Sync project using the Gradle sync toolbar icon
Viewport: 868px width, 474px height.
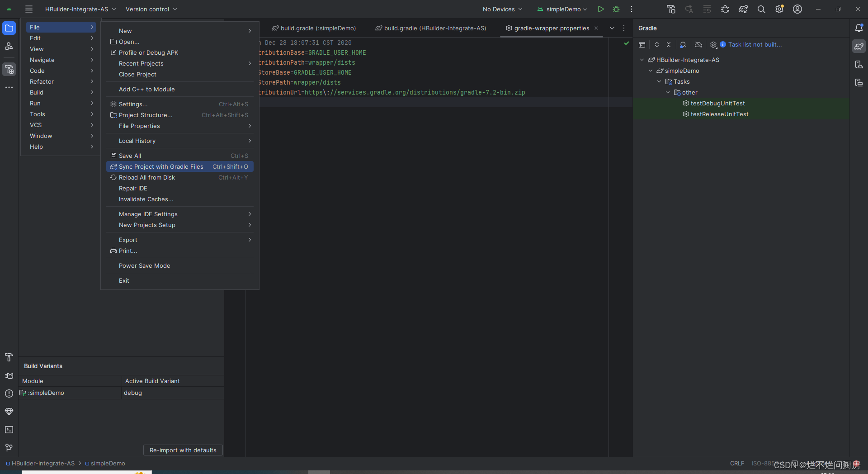click(743, 9)
